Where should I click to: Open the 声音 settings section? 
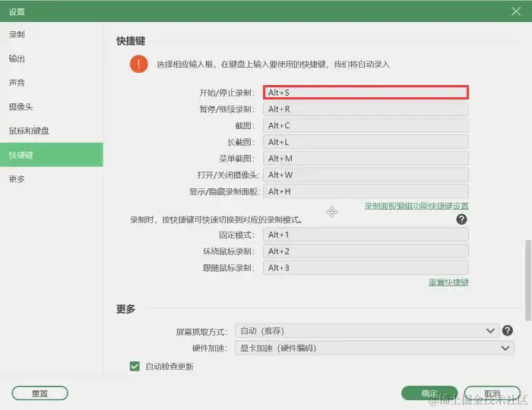pos(51,83)
